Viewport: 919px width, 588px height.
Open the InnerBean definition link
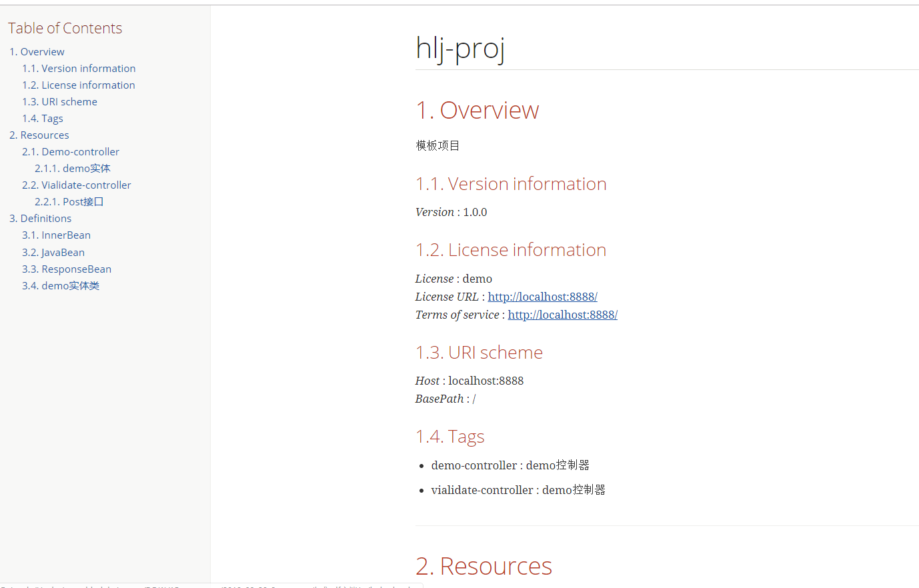pos(56,235)
